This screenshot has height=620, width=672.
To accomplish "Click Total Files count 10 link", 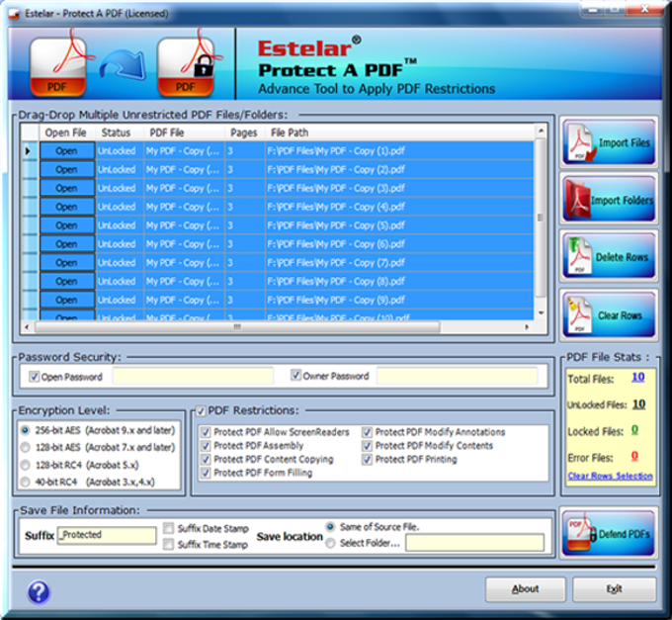I will [637, 377].
